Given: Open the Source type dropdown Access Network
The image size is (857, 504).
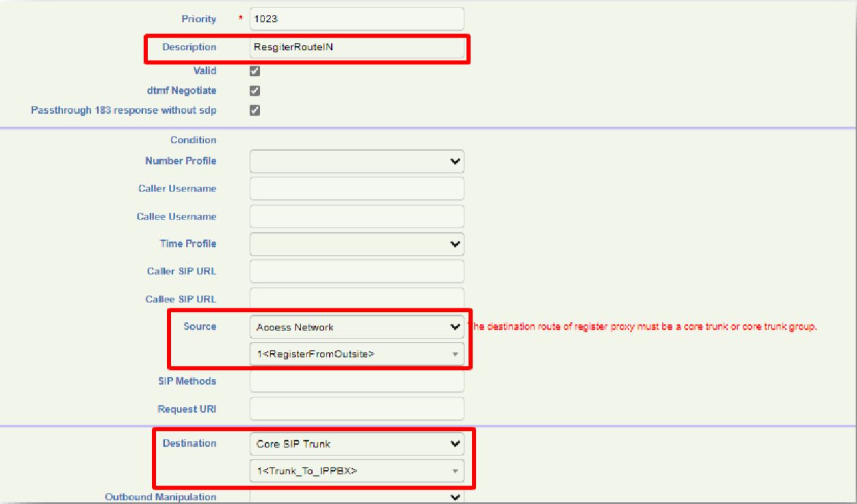Looking at the screenshot, I should [356, 327].
